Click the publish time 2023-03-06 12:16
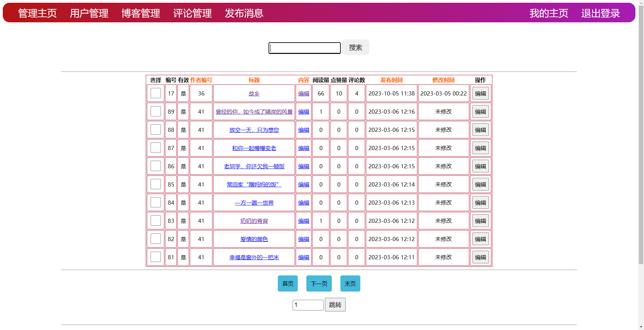This screenshot has height=330, width=644. pos(391,112)
